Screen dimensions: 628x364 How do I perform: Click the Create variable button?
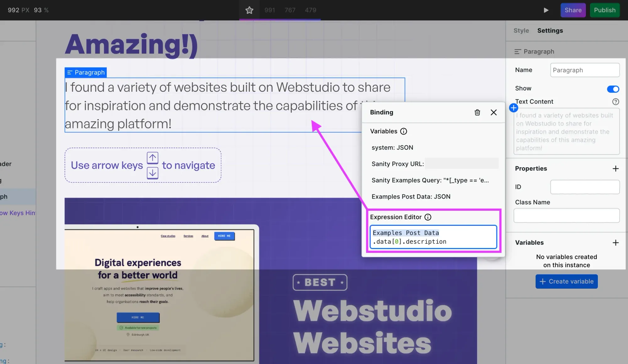click(566, 281)
